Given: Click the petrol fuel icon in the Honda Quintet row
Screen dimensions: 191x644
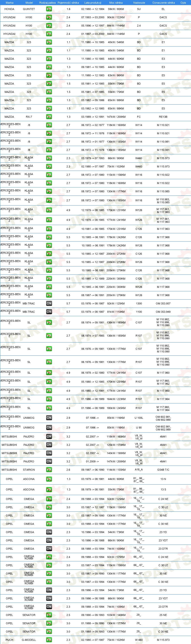Looking at the screenshot, I should click(49, 9).
